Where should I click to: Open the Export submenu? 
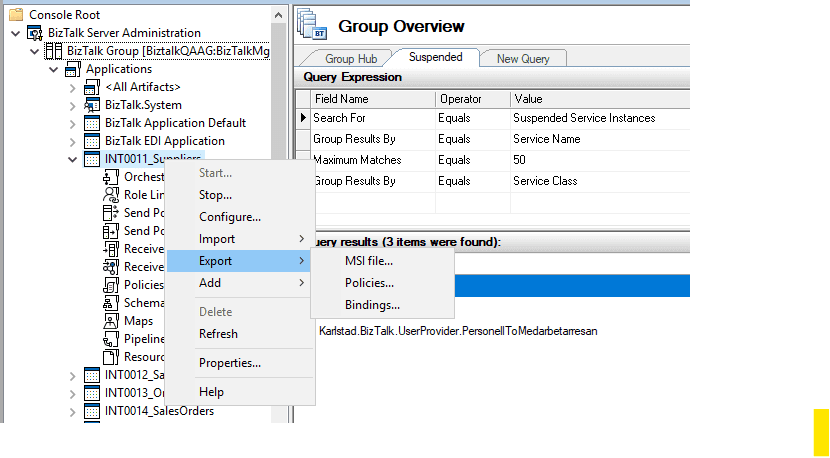(240, 261)
